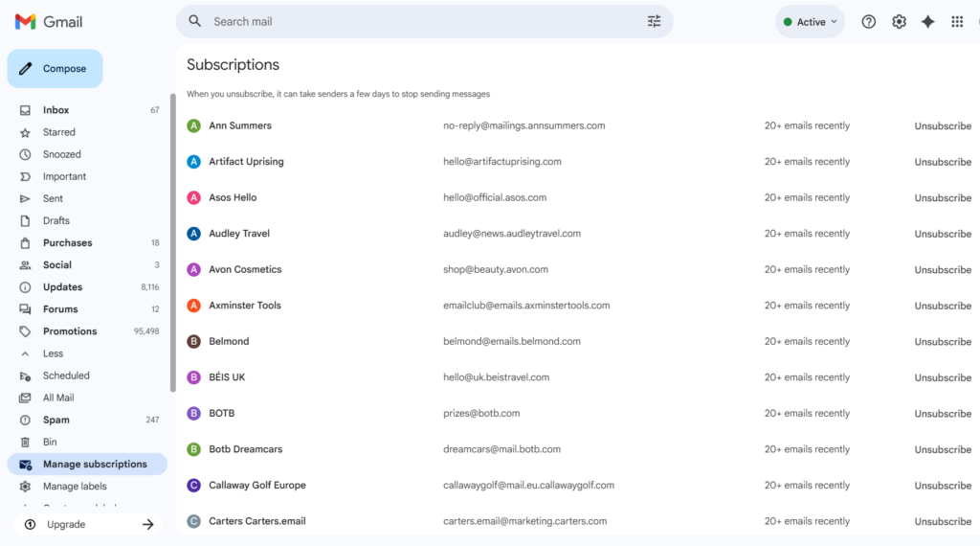
Task: Click the Ann Summers avatar icon
Action: [x=193, y=125]
